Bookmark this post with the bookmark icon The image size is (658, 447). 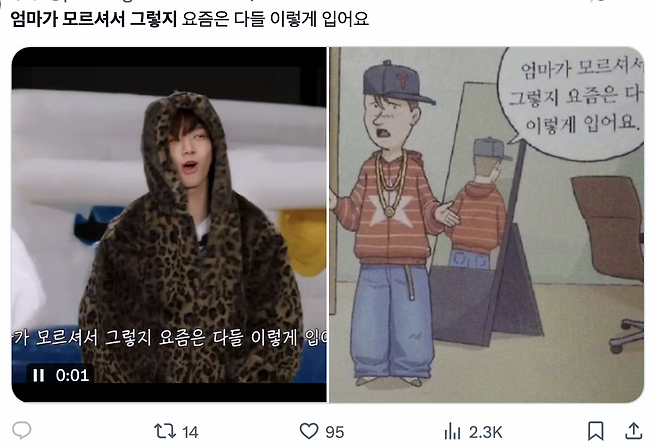595,431
